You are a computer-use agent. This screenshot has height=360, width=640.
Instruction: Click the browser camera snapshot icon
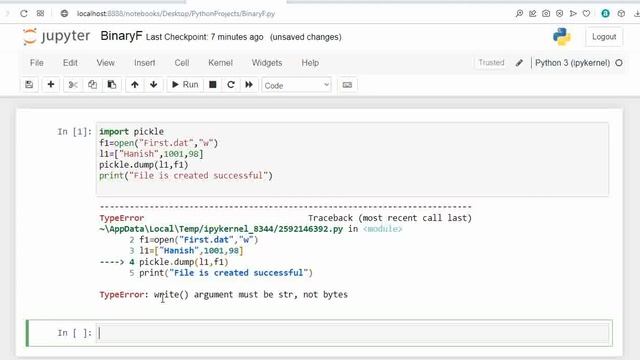point(546,13)
